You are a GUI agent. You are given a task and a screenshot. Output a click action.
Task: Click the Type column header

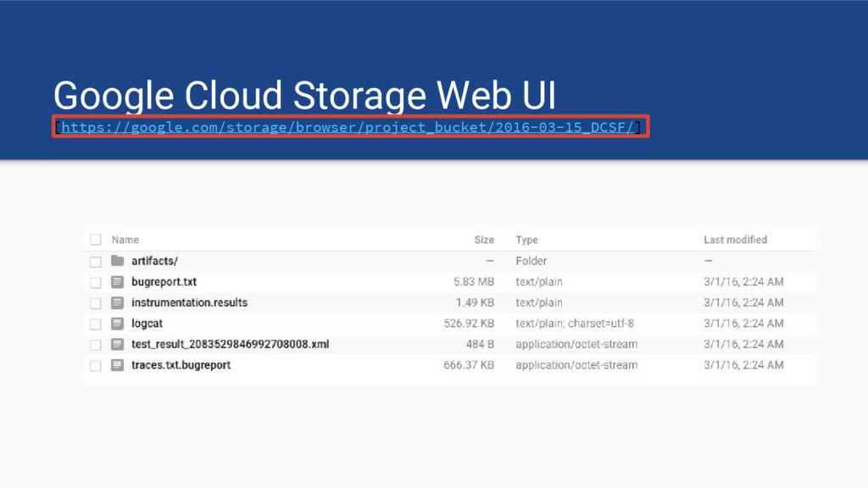[x=526, y=240]
